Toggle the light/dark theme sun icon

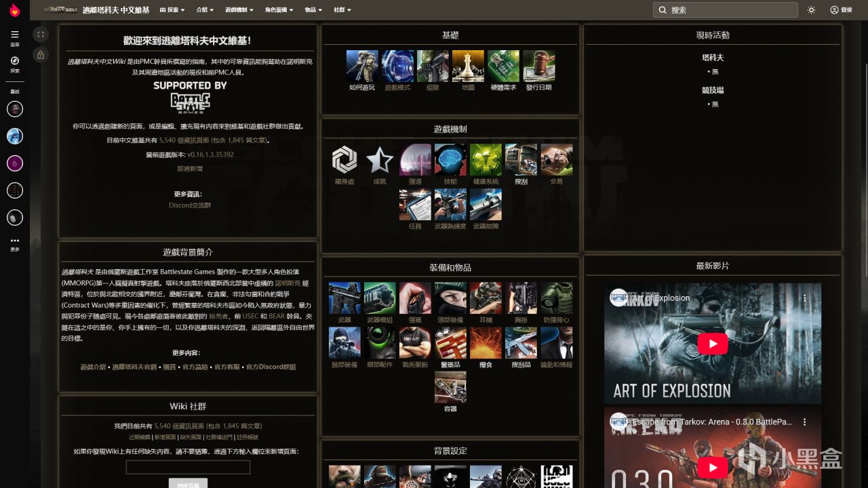point(811,10)
